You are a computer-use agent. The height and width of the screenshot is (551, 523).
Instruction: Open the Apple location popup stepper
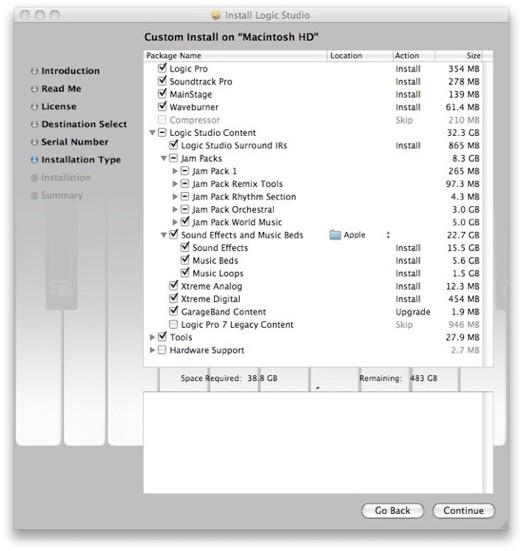click(x=388, y=235)
